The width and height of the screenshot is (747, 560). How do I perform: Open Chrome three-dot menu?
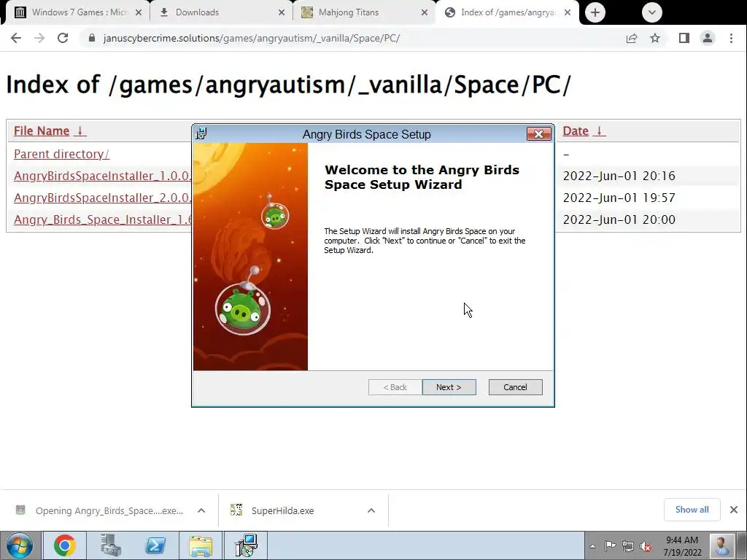click(x=731, y=38)
